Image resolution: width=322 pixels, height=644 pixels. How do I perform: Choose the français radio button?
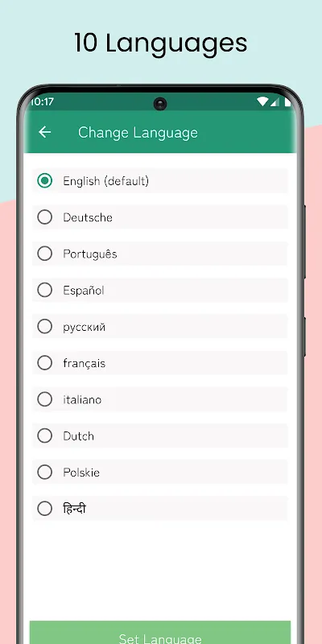[45, 363]
